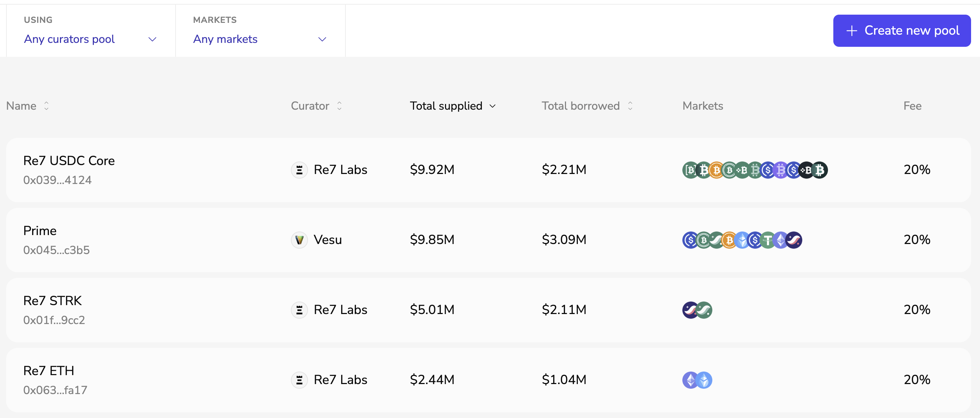The height and width of the screenshot is (418, 980).
Task: Click the address 0x063...fa17
Action: pyautogui.click(x=55, y=390)
